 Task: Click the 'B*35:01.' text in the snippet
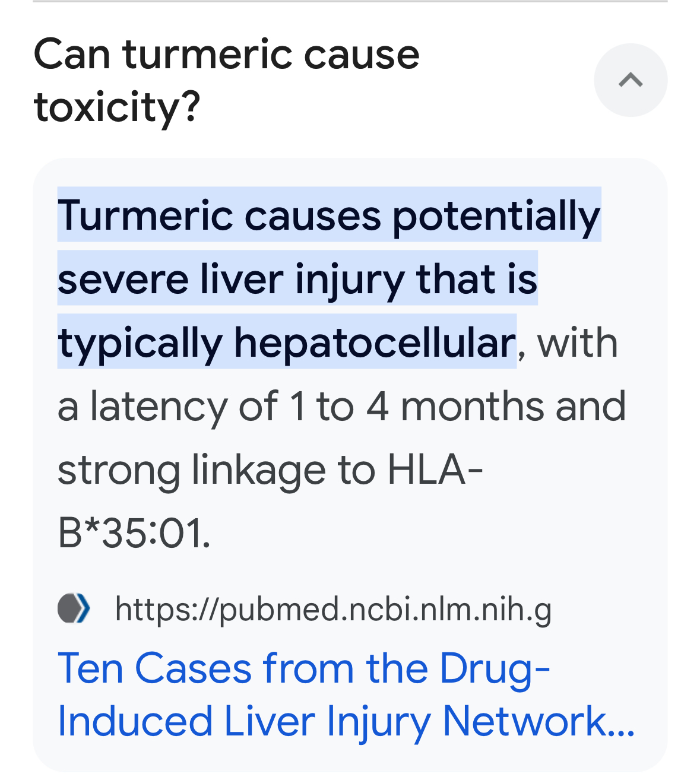pyautogui.click(x=134, y=533)
